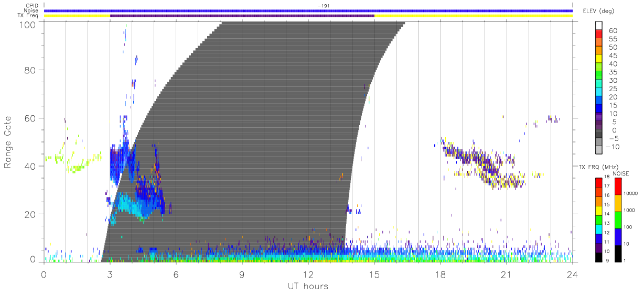Image resolution: width=644 pixels, height=297 pixels.
Task: Click the 17 label on TX FRQ colorbar
Action: (607, 186)
